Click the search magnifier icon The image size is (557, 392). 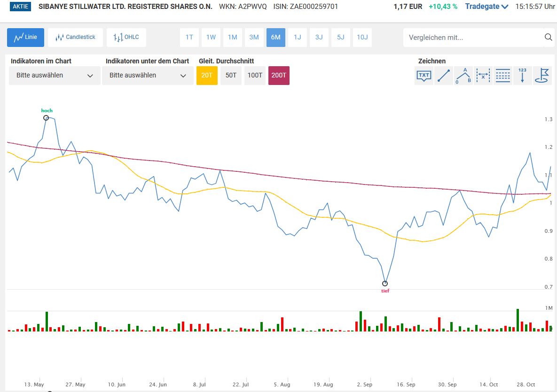tap(548, 38)
